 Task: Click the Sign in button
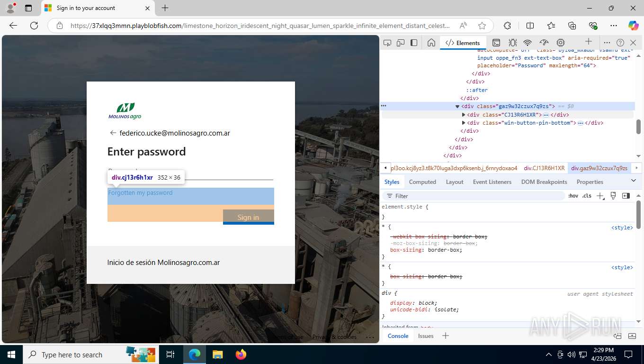coord(249,217)
